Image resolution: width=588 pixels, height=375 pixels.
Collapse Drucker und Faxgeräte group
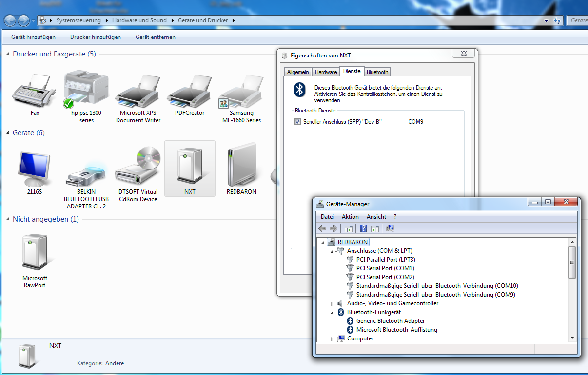pos(8,54)
